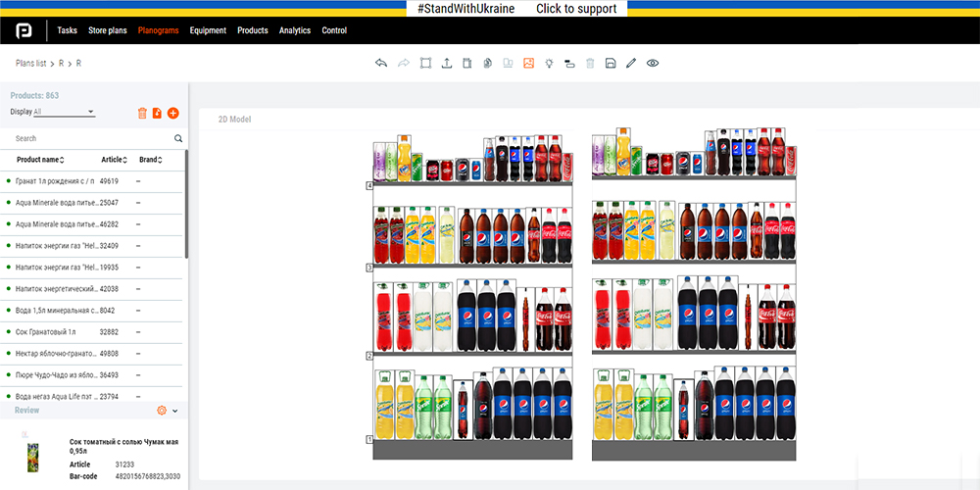
Task: Sort the list by Product name
Action: tap(40, 160)
